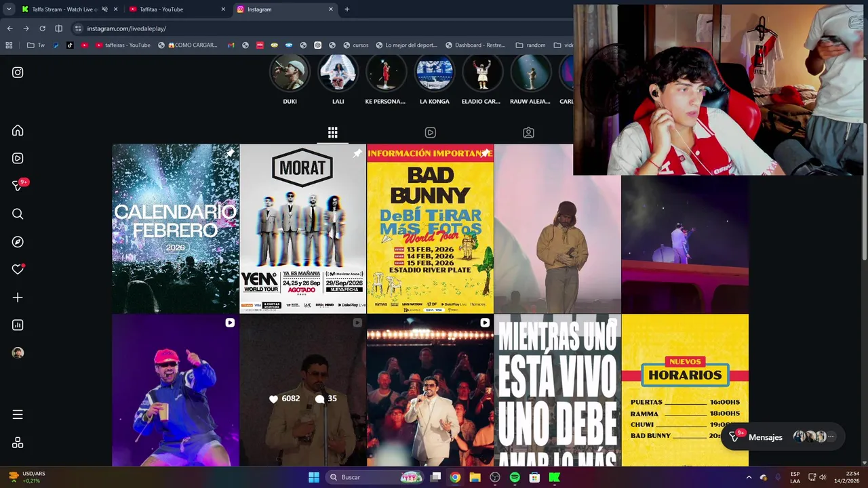Switch to the Posts grid tab
The image size is (868, 488).
tap(332, 133)
